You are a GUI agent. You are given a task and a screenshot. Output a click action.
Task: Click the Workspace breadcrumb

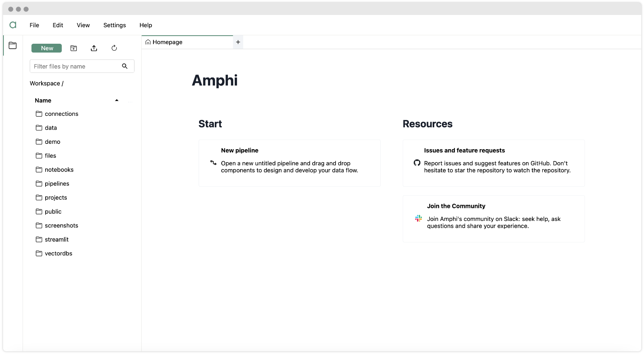coord(45,83)
